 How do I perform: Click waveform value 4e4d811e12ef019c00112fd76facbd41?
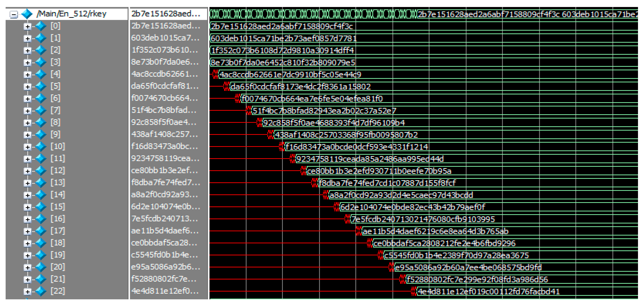tap(488, 292)
